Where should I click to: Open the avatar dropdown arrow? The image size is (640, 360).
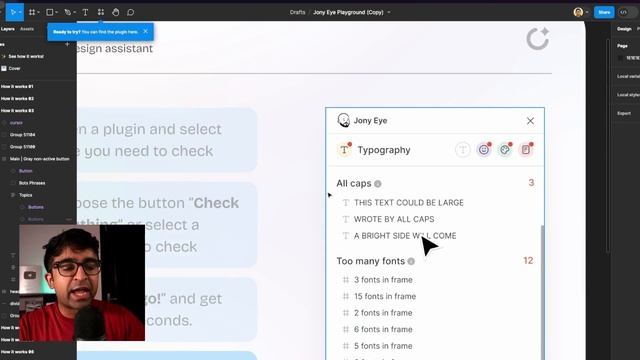pos(587,12)
